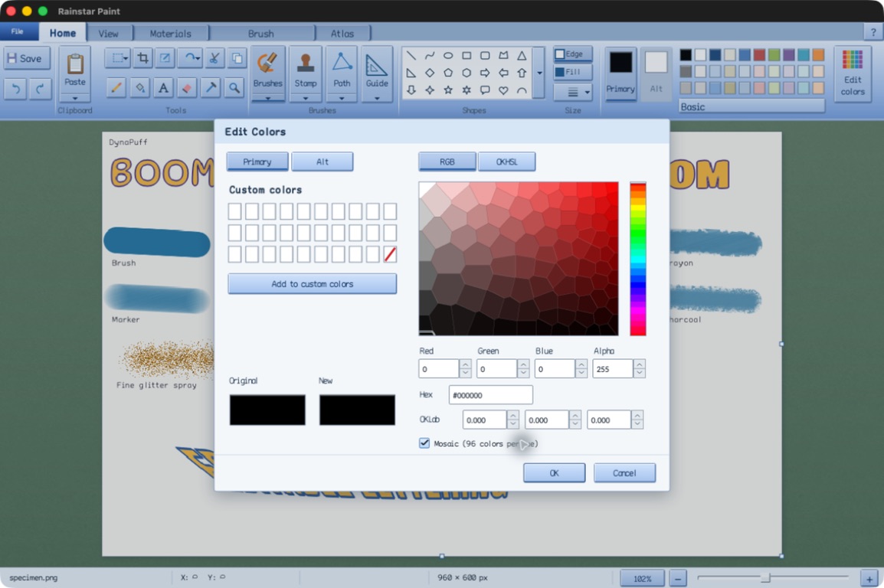Click Add to custom colors
This screenshot has width=884, height=588.
(x=313, y=284)
